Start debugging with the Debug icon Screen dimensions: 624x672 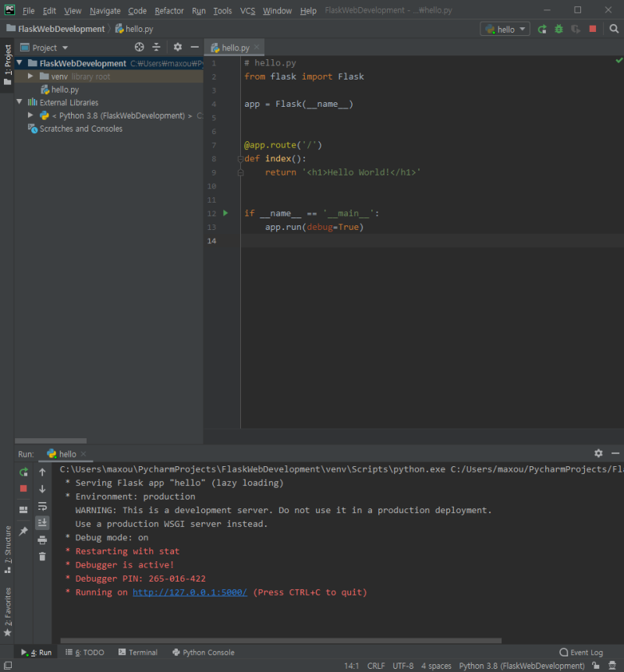(558, 28)
